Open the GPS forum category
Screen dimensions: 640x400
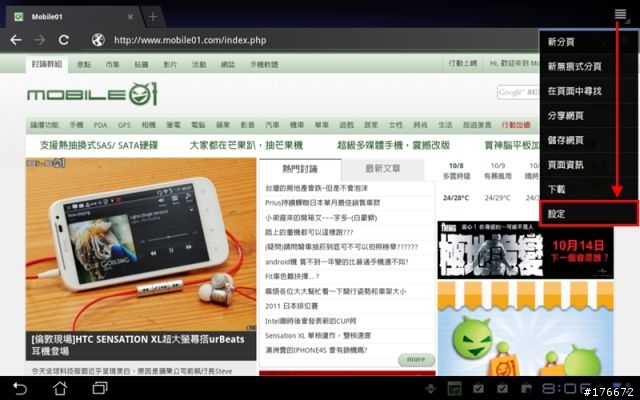click(124, 125)
